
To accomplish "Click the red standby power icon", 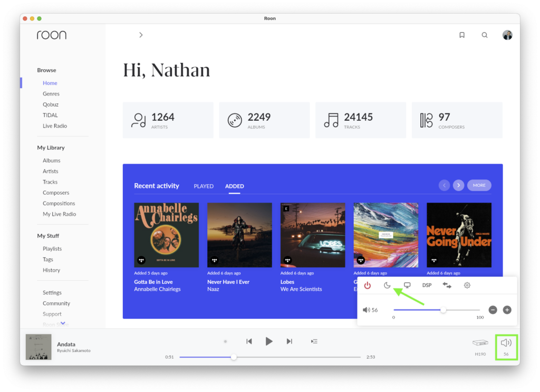I will pos(368,285).
